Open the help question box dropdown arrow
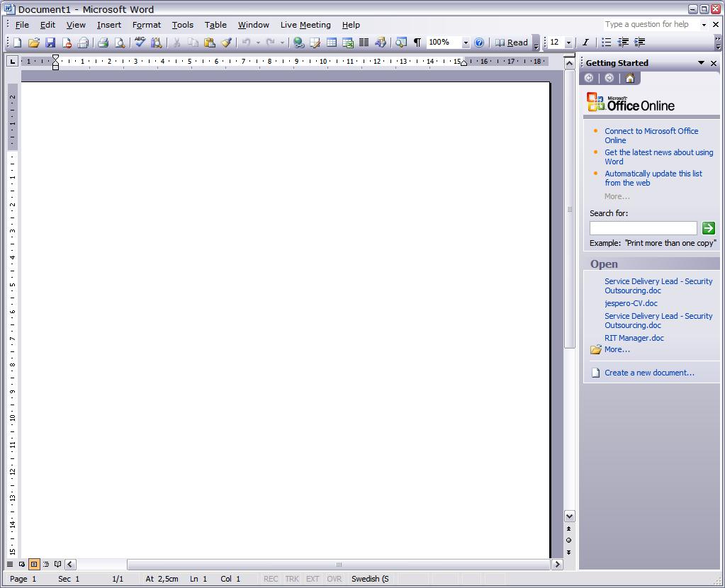 pyautogui.click(x=704, y=25)
